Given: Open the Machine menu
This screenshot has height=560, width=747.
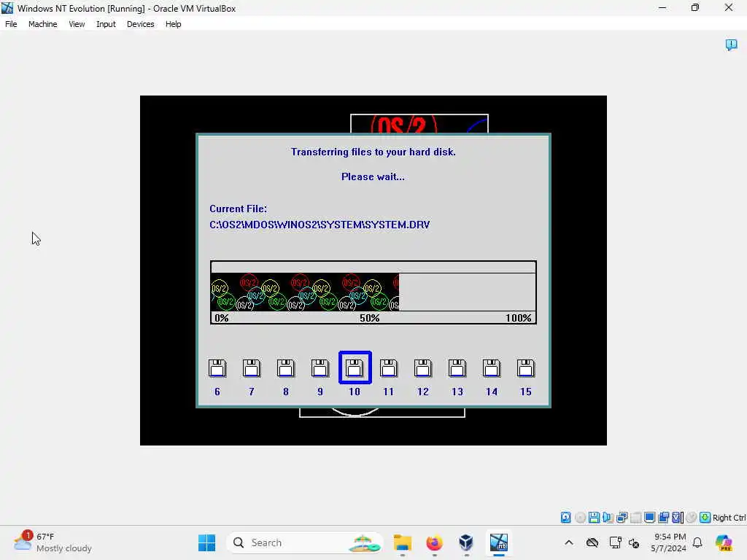Looking at the screenshot, I should 42,24.
